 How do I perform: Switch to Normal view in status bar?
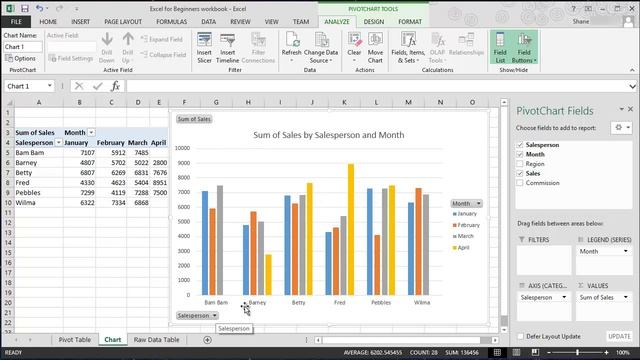[x=497, y=352]
